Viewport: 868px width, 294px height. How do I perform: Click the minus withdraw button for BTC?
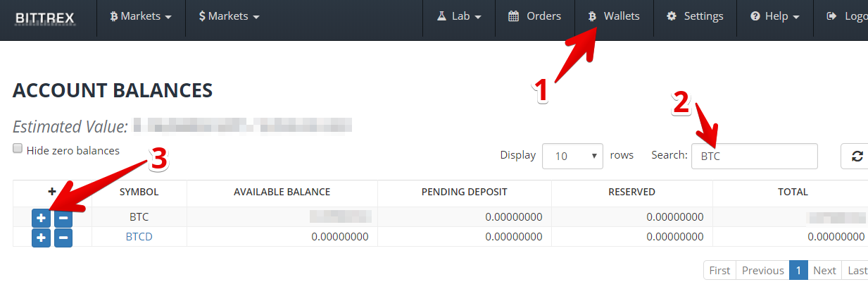coord(63,218)
